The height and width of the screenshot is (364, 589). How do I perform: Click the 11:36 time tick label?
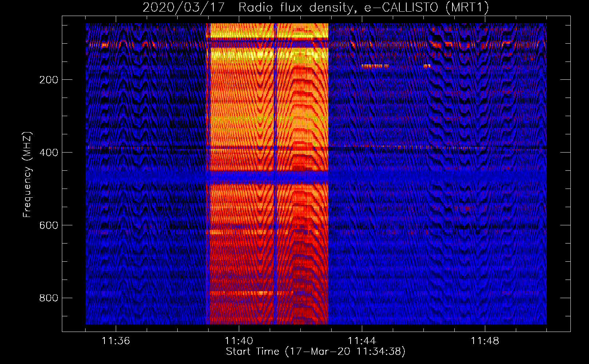pyautogui.click(x=116, y=341)
